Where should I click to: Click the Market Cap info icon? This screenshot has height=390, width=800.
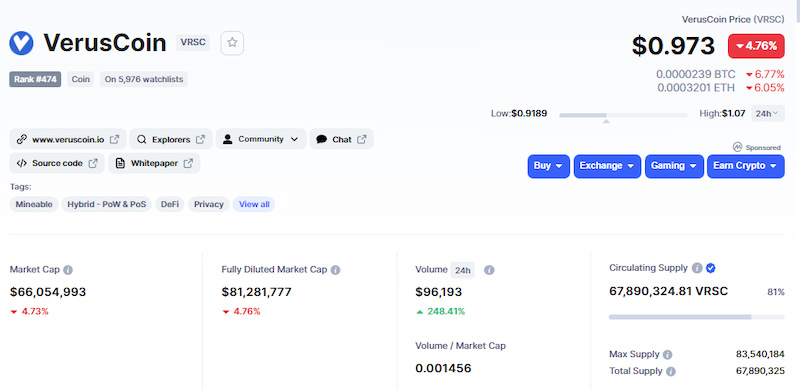coord(68,270)
